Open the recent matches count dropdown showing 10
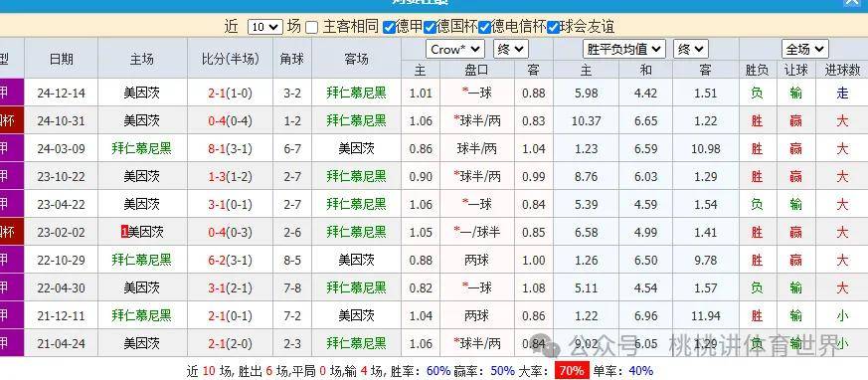The width and height of the screenshot is (868, 380). [x=265, y=27]
